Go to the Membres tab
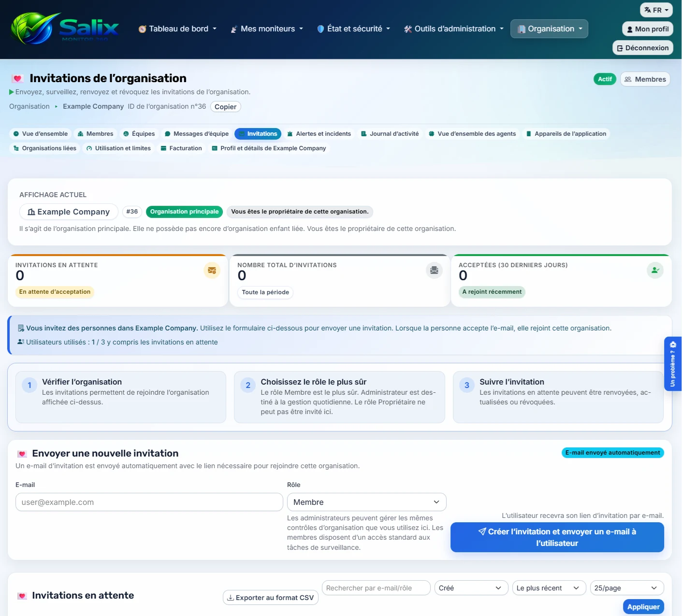This screenshot has width=682, height=616. click(95, 134)
